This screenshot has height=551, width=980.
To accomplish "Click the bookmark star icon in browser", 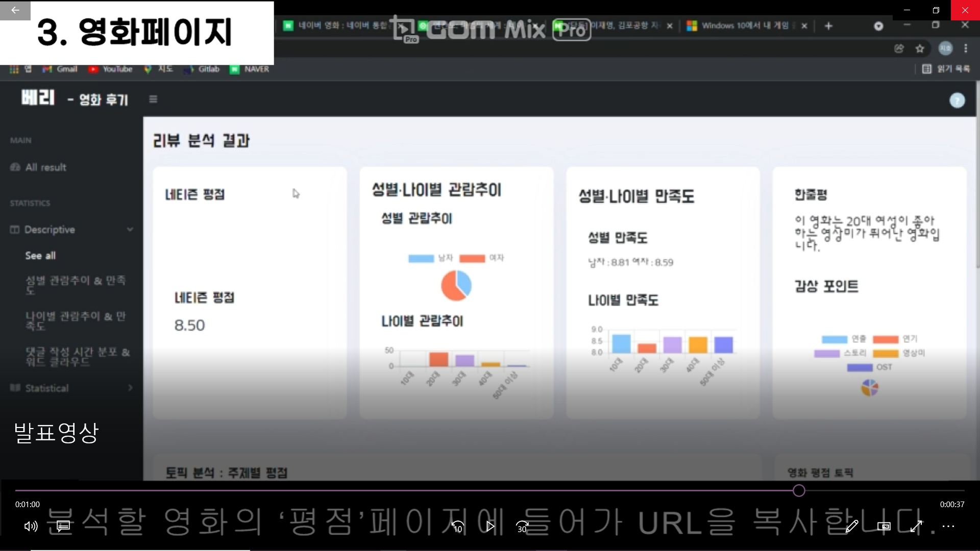I will click(x=920, y=48).
